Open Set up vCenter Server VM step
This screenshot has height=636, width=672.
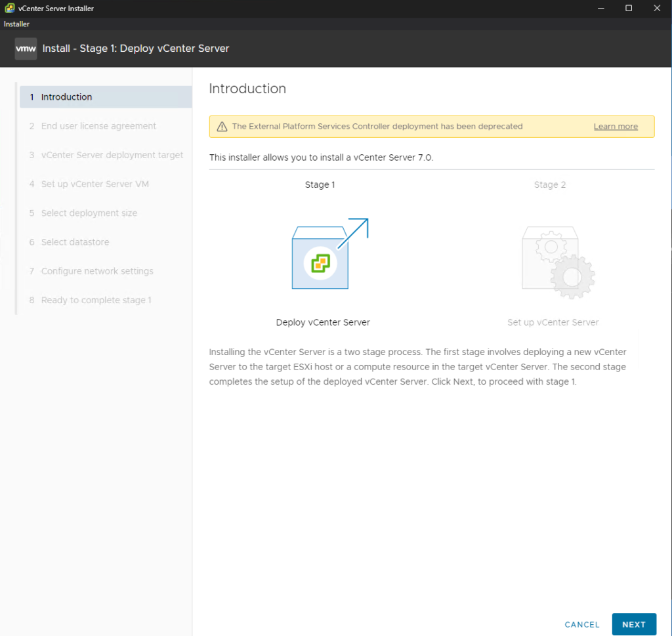(x=95, y=184)
